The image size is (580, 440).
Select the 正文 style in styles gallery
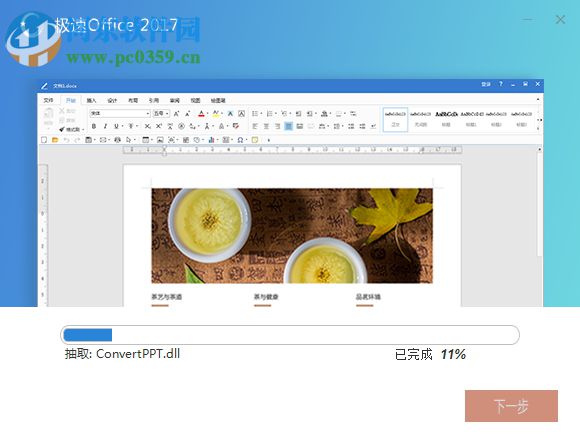tap(395, 119)
